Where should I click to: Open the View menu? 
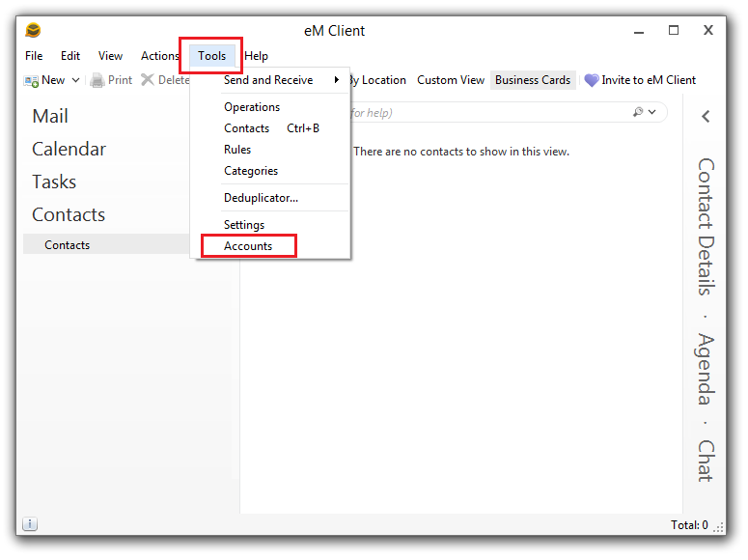(110, 56)
